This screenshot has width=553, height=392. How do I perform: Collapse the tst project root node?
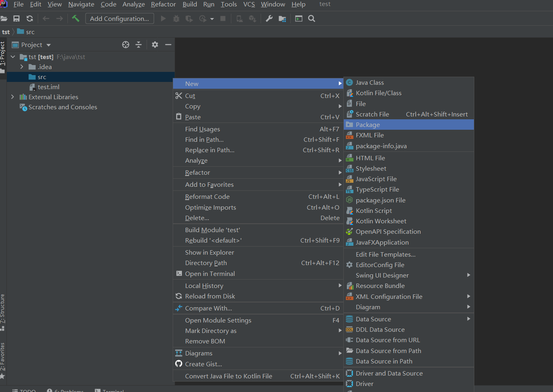13,57
